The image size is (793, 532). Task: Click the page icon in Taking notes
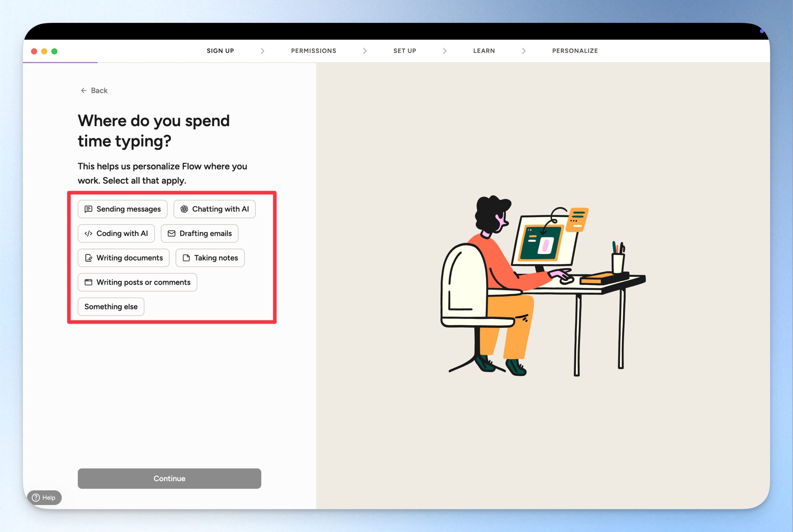(x=186, y=258)
